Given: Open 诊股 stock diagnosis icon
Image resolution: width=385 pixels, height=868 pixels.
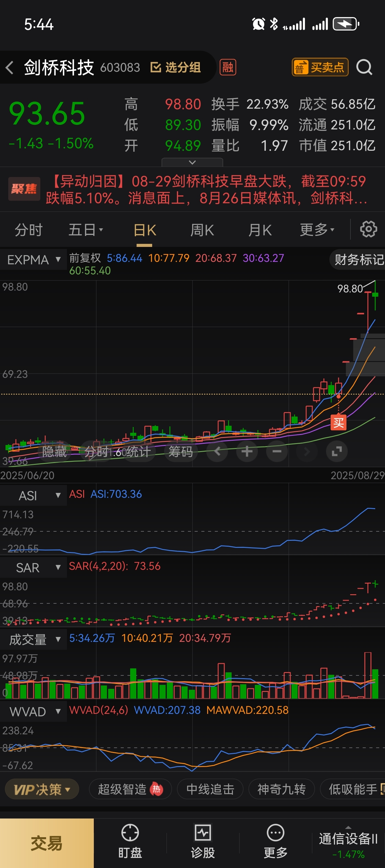Looking at the screenshot, I should pos(203,841).
